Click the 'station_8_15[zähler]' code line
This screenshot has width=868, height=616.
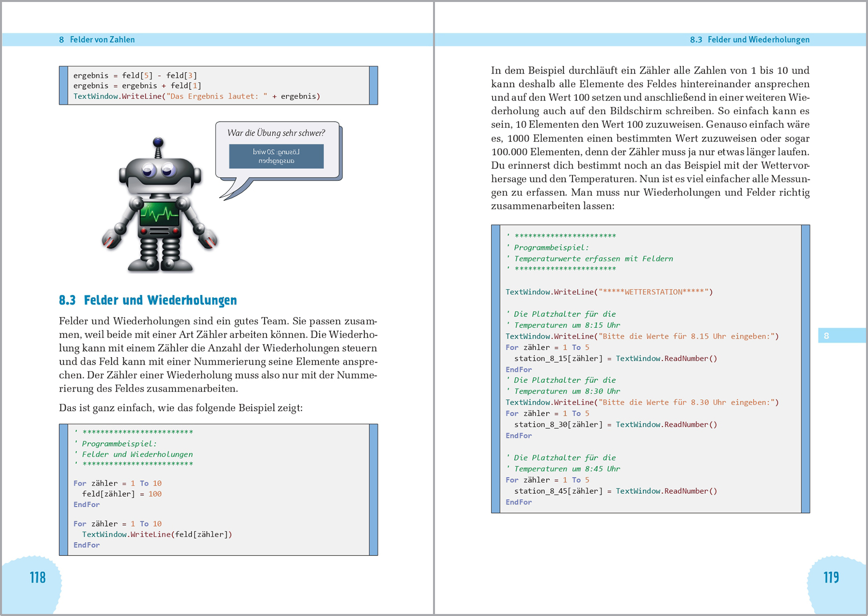coord(615,359)
